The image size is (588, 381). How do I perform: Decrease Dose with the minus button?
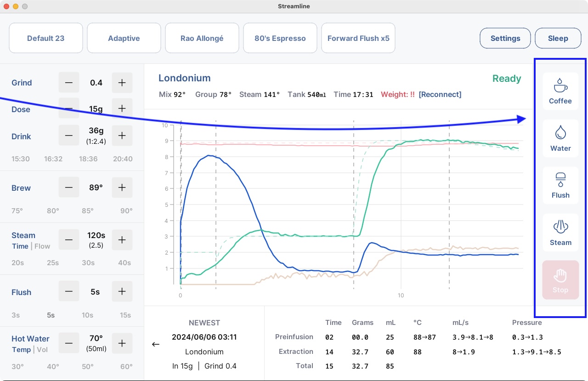coord(69,109)
